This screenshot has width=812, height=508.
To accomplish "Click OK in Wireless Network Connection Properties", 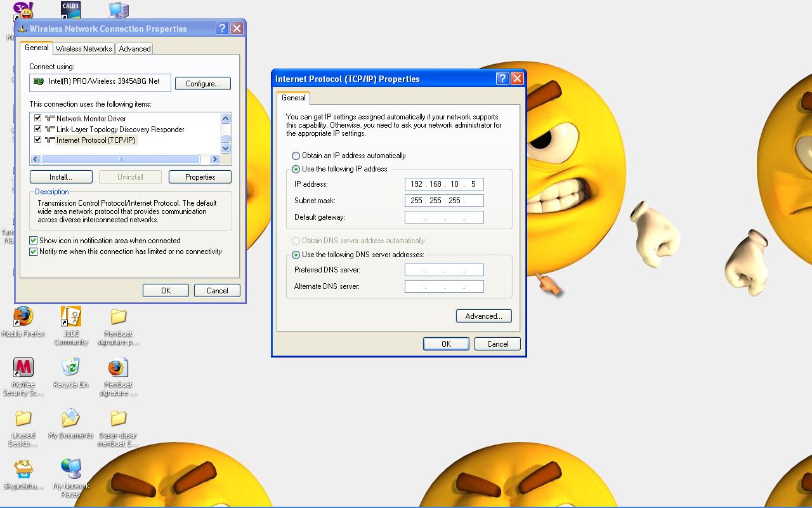I will (x=166, y=291).
